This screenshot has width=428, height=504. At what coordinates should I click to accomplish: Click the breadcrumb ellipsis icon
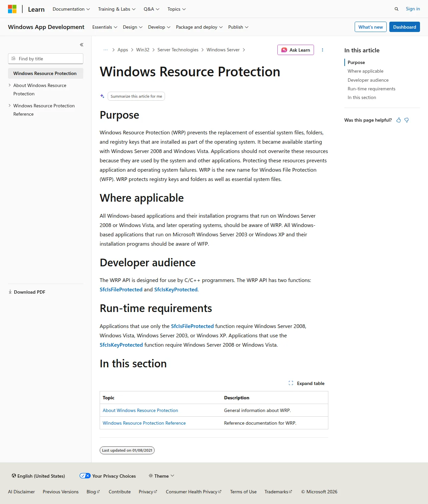click(106, 50)
